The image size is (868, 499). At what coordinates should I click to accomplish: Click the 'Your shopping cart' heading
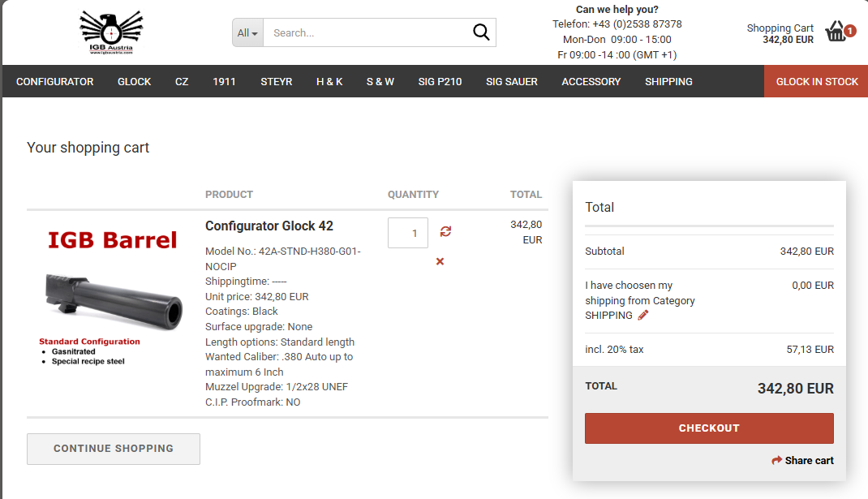pos(88,148)
